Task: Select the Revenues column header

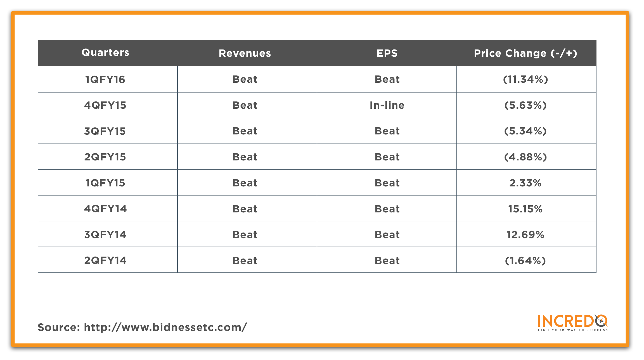Action: coord(245,53)
